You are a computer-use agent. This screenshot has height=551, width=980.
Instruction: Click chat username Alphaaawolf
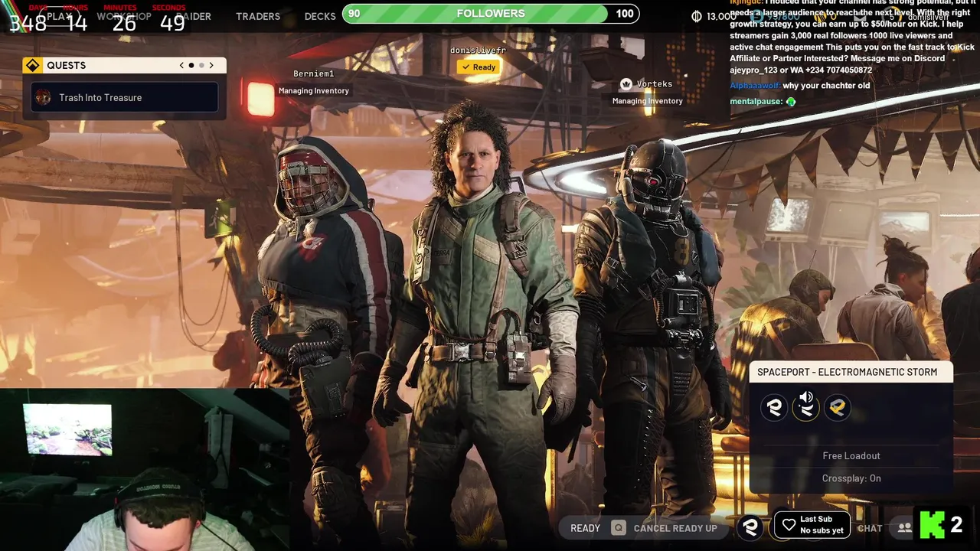tap(754, 86)
